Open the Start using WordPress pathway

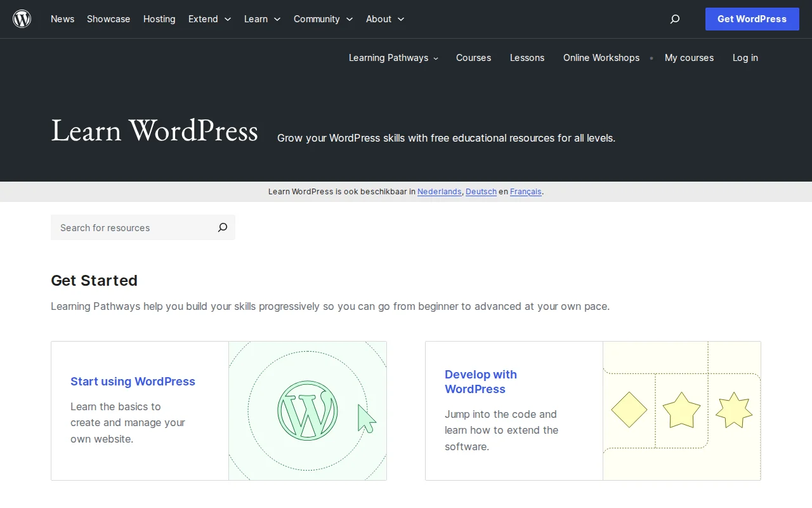(133, 381)
